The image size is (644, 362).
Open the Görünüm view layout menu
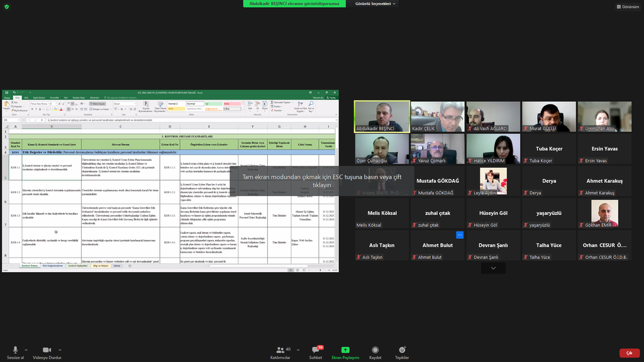(627, 6)
